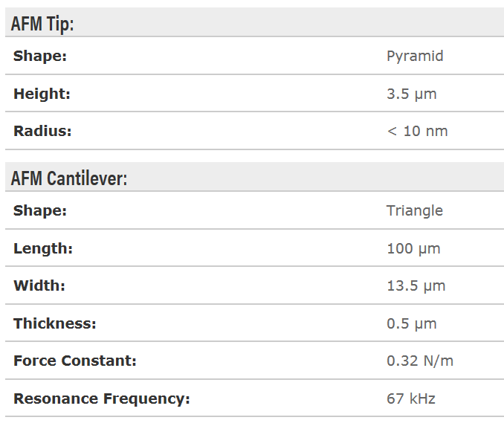This screenshot has width=504, height=426.
Task: Click the Length label
Action: [43, 248]
